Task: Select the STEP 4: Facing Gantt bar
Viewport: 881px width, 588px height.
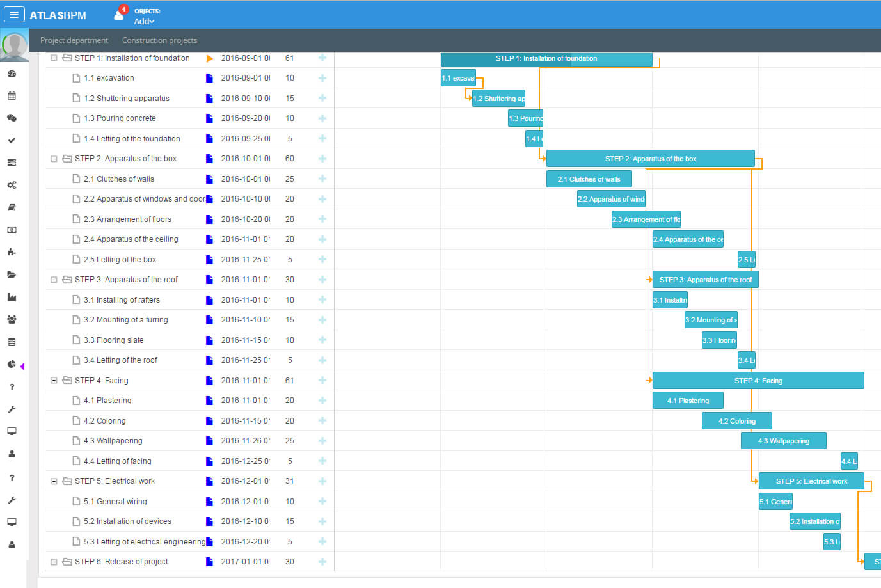Action: (758, 381)
